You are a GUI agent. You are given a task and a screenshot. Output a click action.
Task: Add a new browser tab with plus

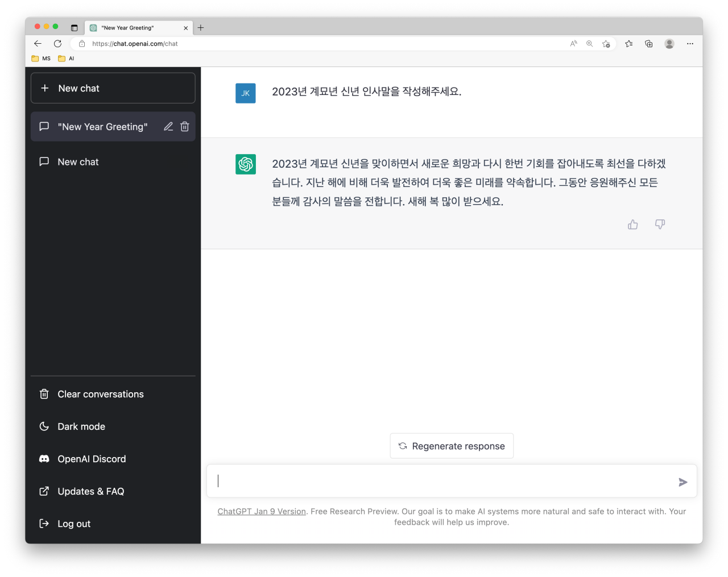pyautogui.click(x=201, y=28)
